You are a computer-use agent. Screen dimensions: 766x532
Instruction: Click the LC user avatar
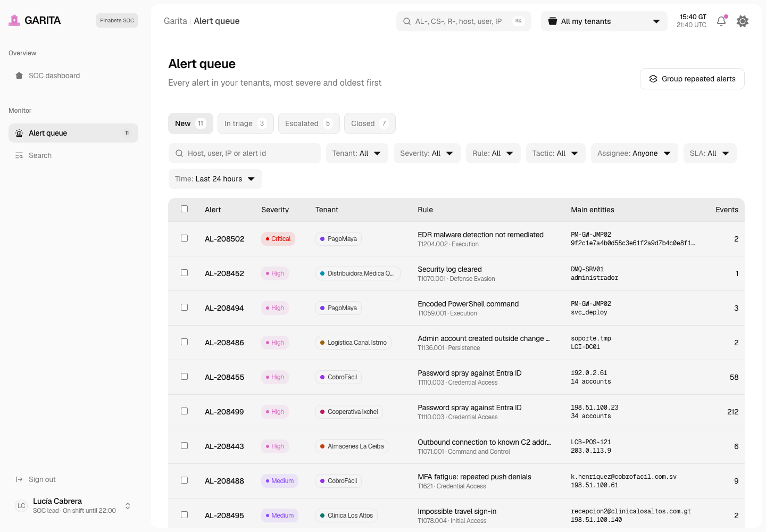click(21, 505)
